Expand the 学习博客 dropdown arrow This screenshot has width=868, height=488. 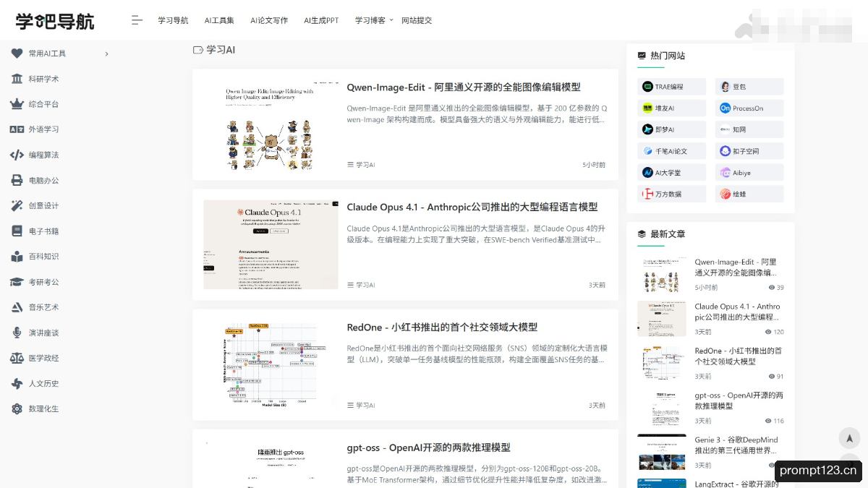[391, 20]
